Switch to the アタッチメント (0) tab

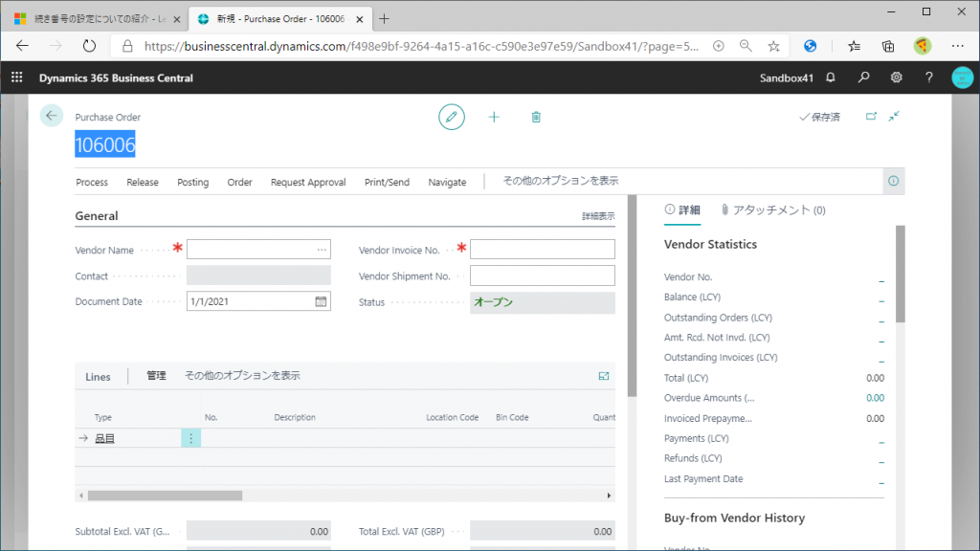773,209
